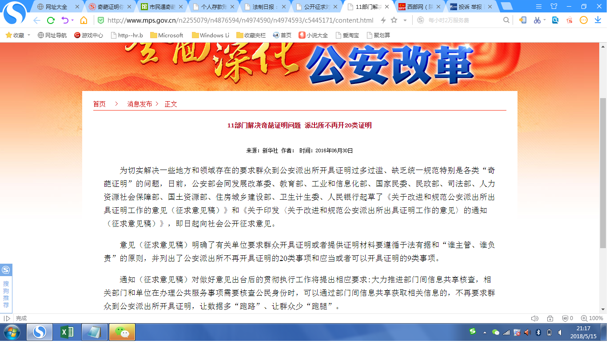Click the green refresh page icon
This screenshot has width=613, height=364.
[51, 20]
